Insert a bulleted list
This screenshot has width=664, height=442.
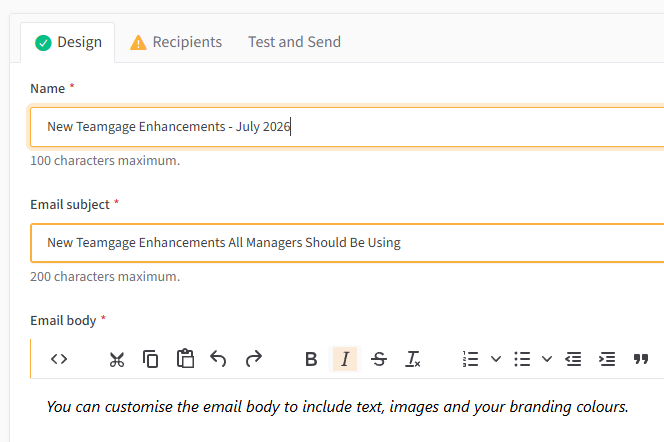522,359
